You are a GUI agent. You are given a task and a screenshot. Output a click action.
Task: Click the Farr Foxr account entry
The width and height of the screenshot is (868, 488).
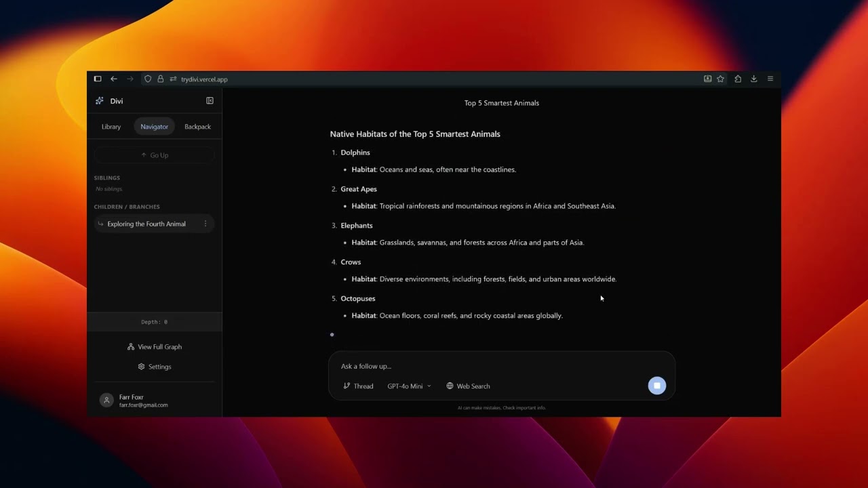pos(155,401)
